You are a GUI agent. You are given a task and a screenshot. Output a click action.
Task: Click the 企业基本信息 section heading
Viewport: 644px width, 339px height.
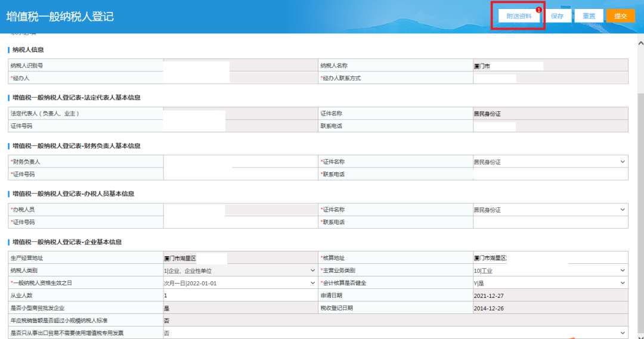[67, 242]
